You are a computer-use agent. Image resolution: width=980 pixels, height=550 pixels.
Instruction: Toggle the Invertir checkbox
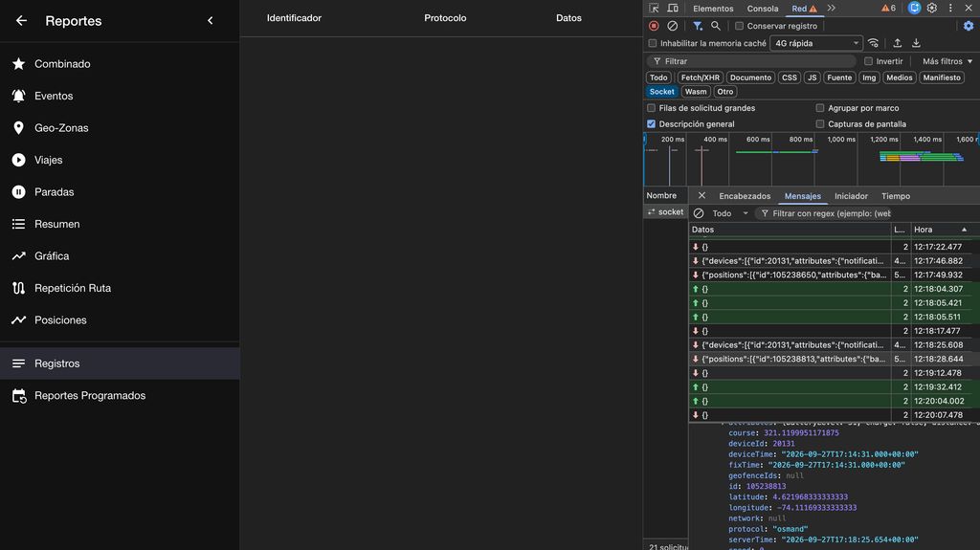pyautogui.click(x=868, y=61)
